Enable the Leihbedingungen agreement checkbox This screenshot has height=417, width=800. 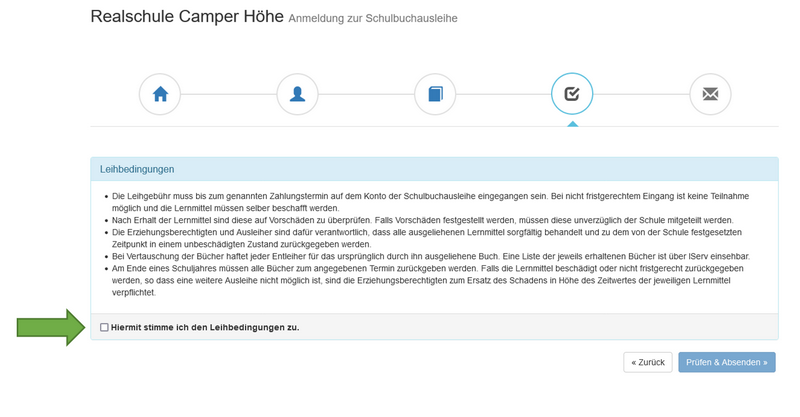point(105,327)
